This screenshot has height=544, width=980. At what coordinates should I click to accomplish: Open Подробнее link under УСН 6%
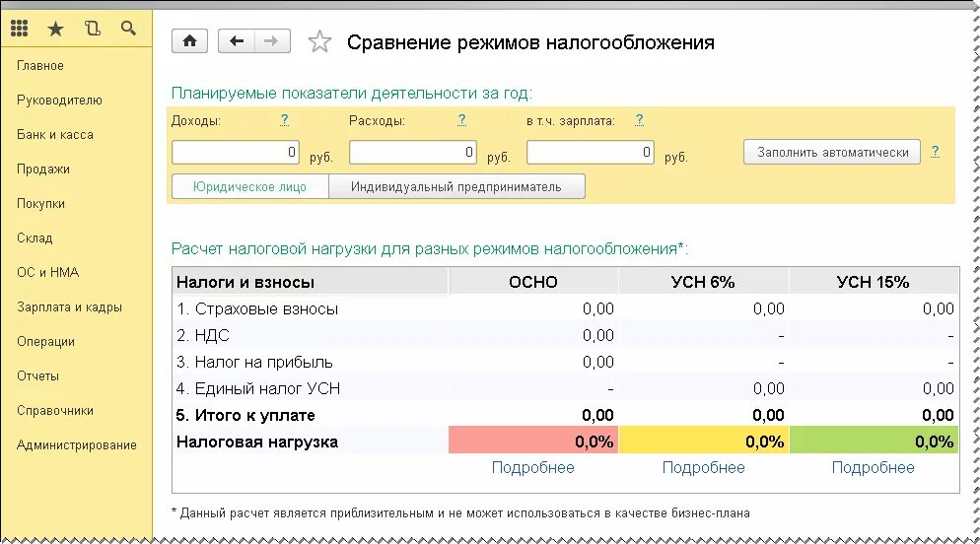click(x=704, y=468)
